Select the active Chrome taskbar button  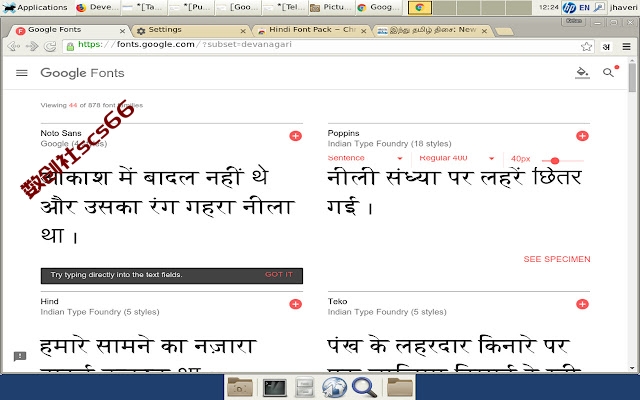click(x=420, y=7)
